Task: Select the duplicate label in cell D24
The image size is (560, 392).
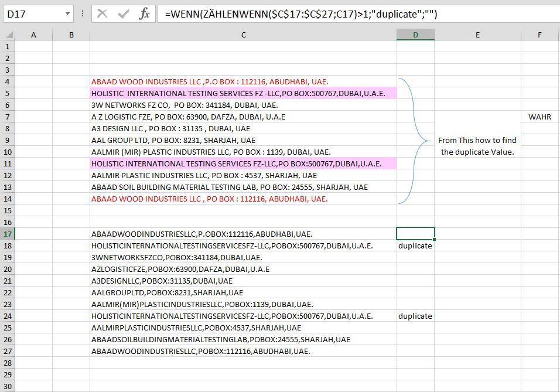Action: [x=415, y=316]
